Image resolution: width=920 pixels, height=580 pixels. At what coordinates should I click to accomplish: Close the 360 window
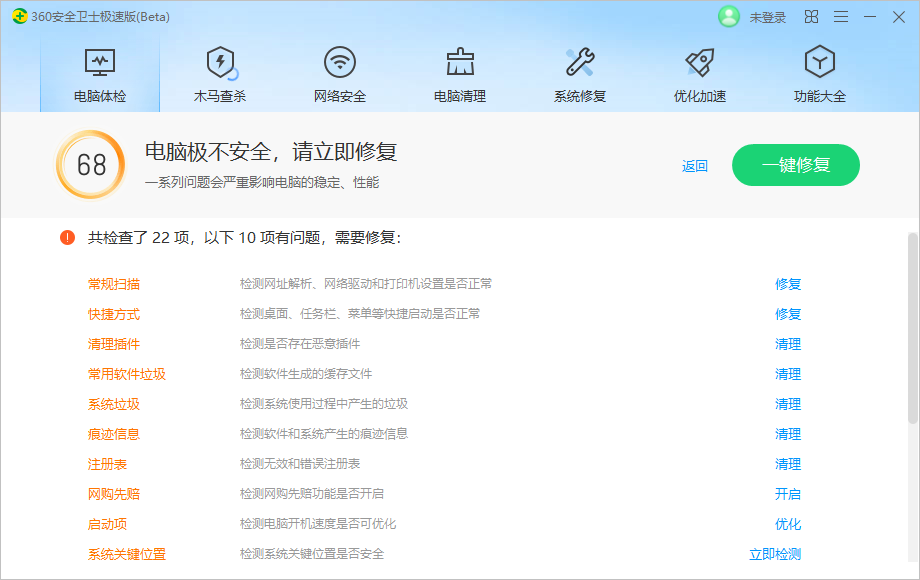point(898,17)
